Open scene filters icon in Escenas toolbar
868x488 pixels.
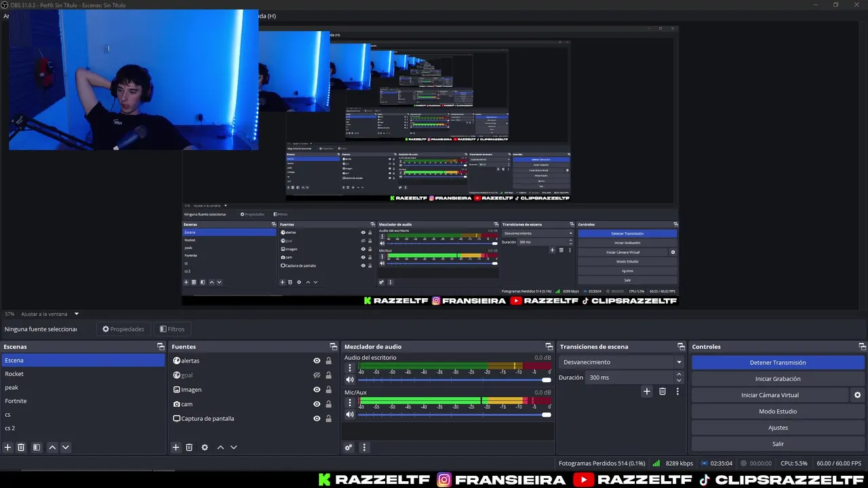37,447
